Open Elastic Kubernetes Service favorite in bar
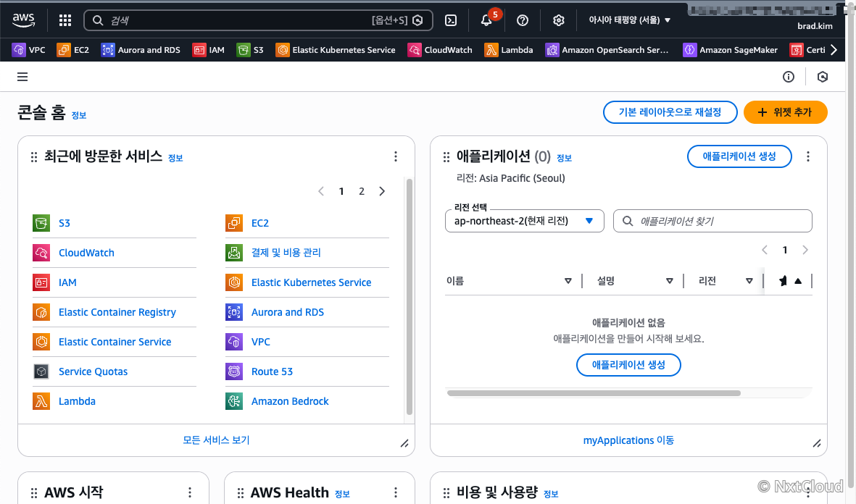The width and height of the screenshot is (856, 504). (336, 50)
